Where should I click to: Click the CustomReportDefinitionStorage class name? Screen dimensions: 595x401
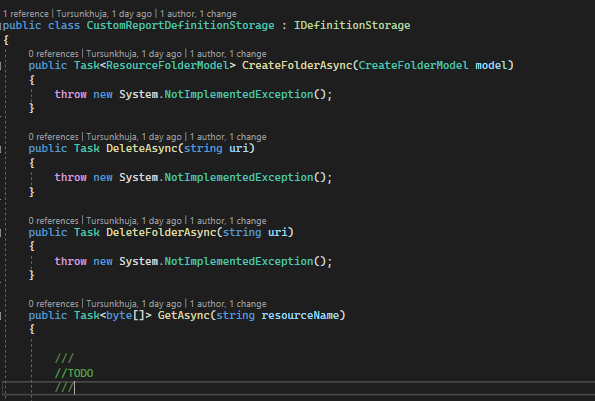(180, 25)
